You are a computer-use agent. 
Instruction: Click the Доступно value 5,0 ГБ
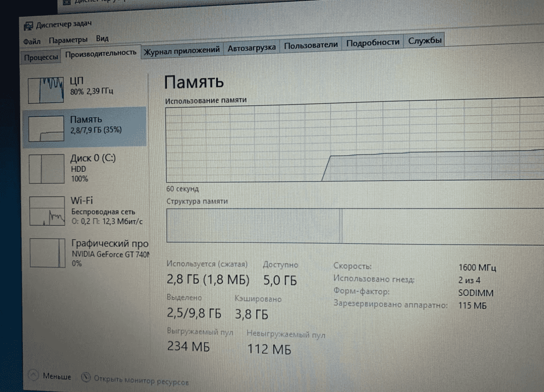[280, 280]
